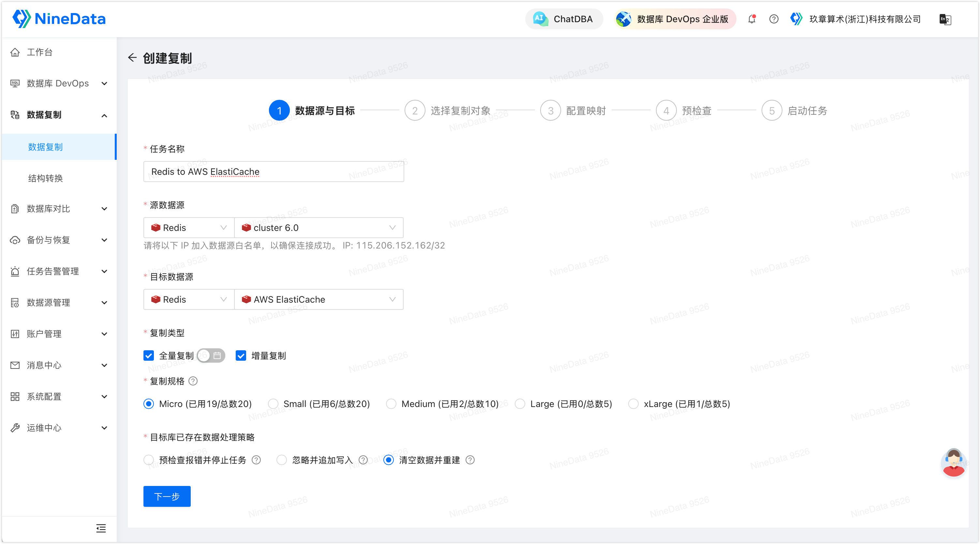Click the 数据复制 sidebar group icon

click(x=15, y=114)
